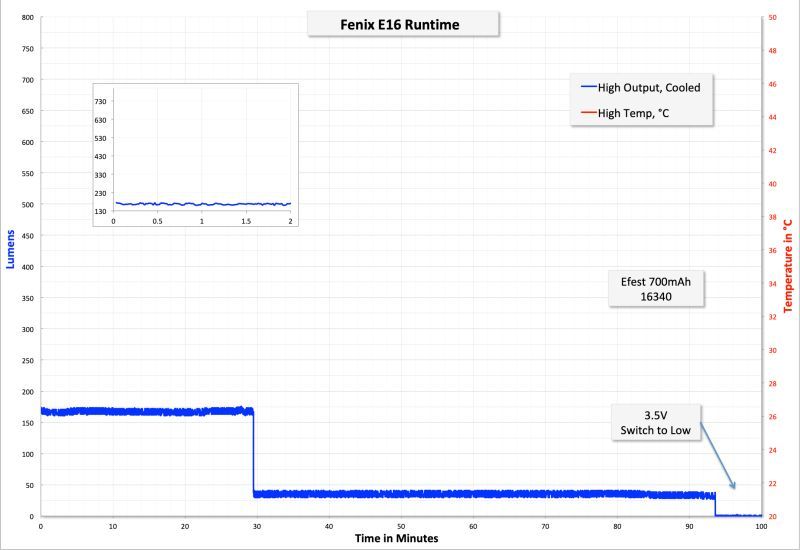Click the 22 value on temperature axis
The image size is (800, 550).
[772, 484]
